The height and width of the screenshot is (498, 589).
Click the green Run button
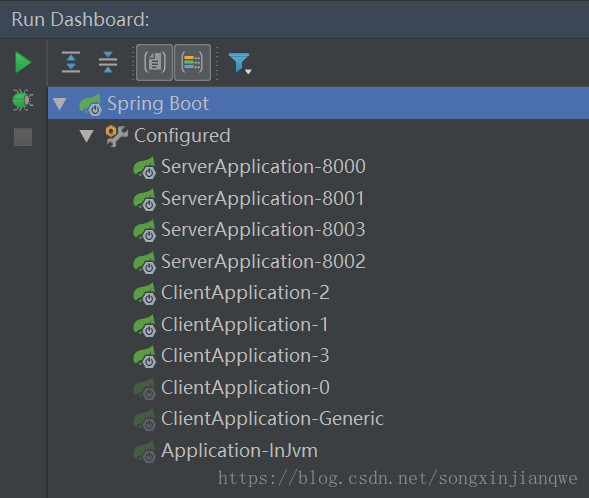(x=23, y=62)
